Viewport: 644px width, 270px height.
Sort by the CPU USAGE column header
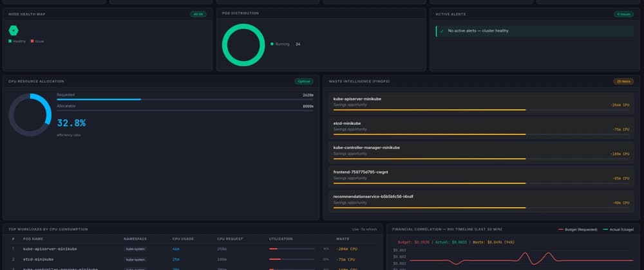tap(183, 239)
